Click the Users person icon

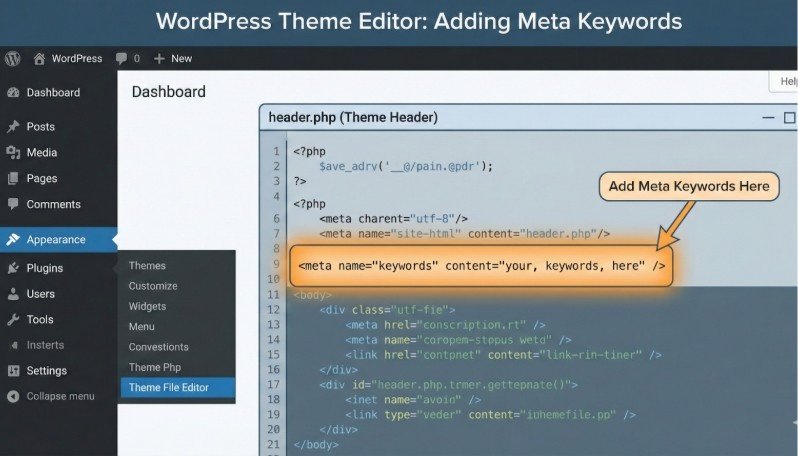click(13, 294)
